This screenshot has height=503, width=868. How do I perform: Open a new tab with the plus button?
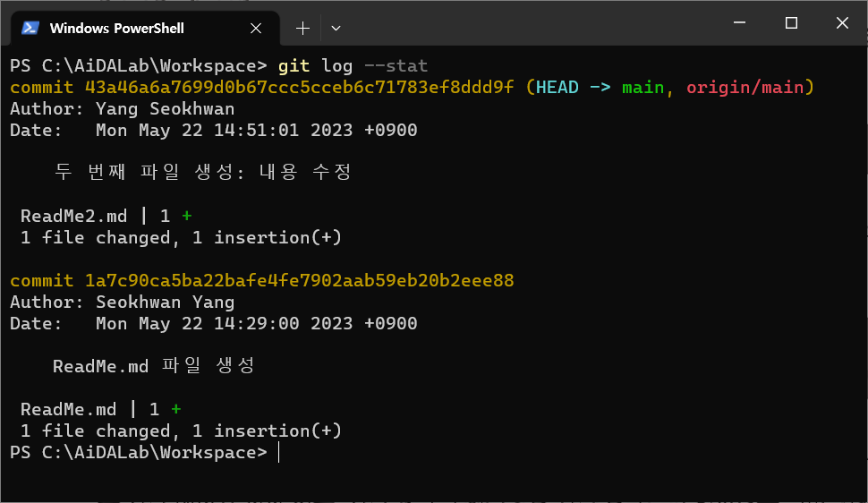click(302, 29)
